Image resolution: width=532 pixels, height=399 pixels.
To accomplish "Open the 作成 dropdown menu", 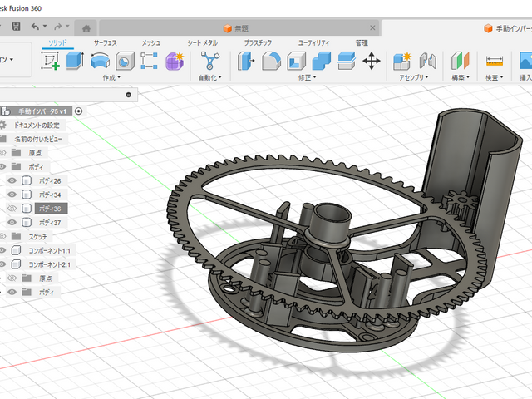I will pos(111,77).
